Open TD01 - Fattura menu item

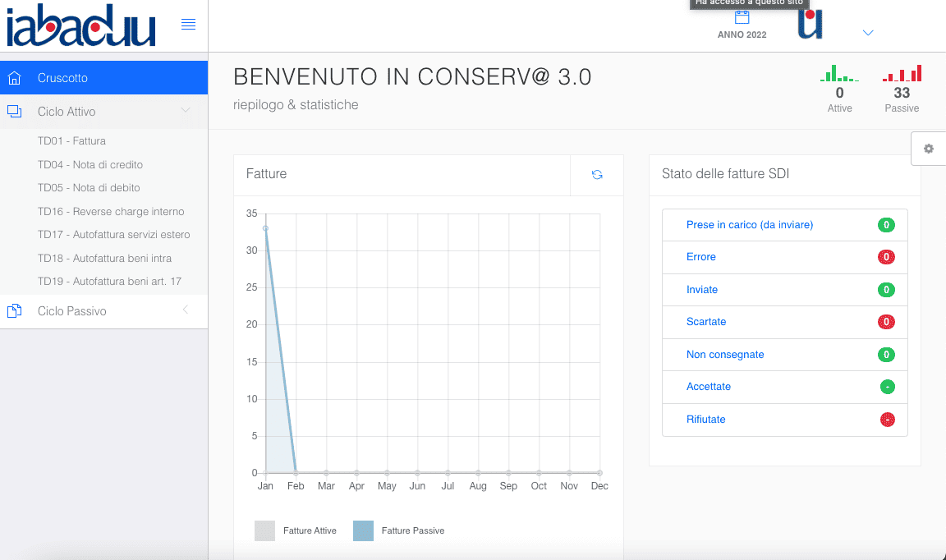pyautogui.click(x=71, y=141)
